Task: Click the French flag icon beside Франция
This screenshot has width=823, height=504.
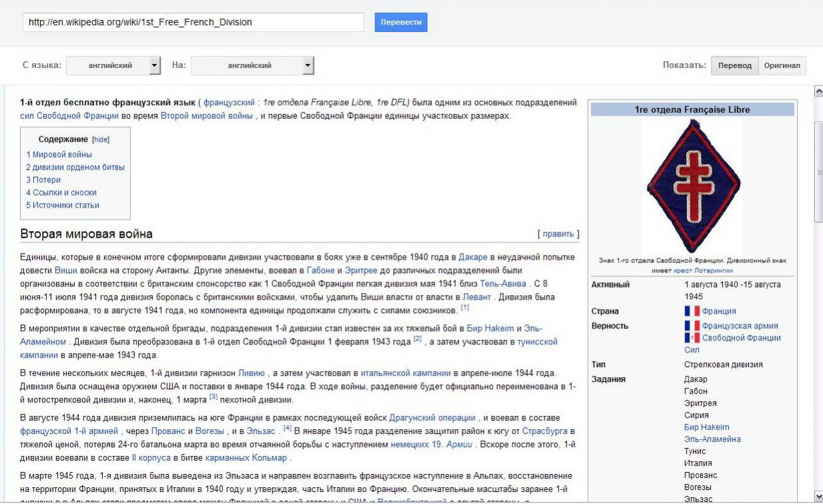Action: click(692, 311)
